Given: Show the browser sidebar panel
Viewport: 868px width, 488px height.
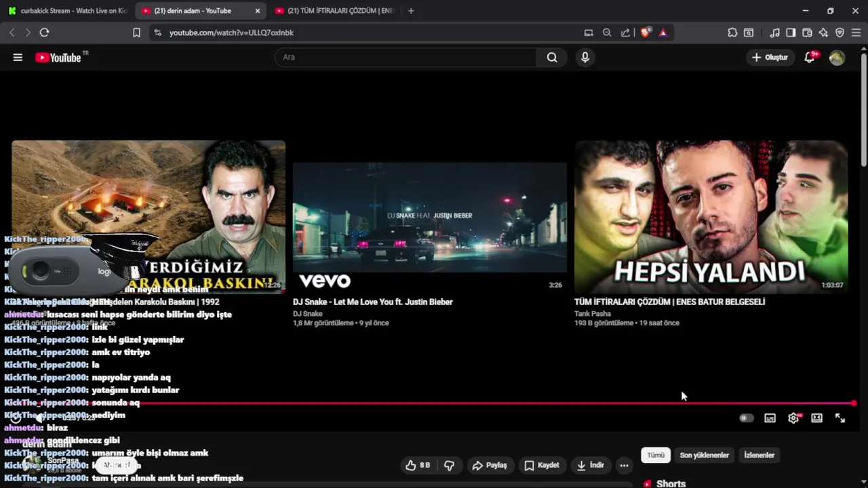Looking at the screenshot, I should pos(791,33).
